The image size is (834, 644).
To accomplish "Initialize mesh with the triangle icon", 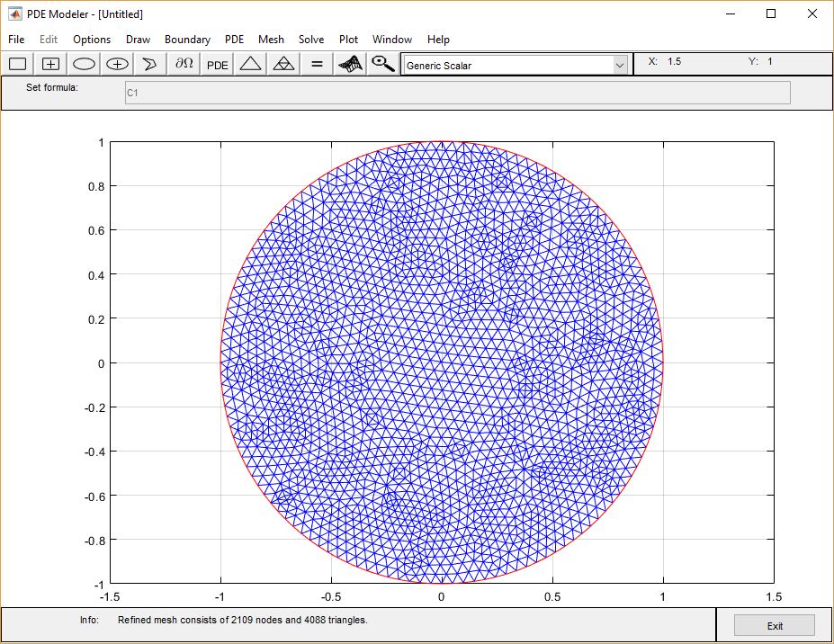I will (250, 65).
